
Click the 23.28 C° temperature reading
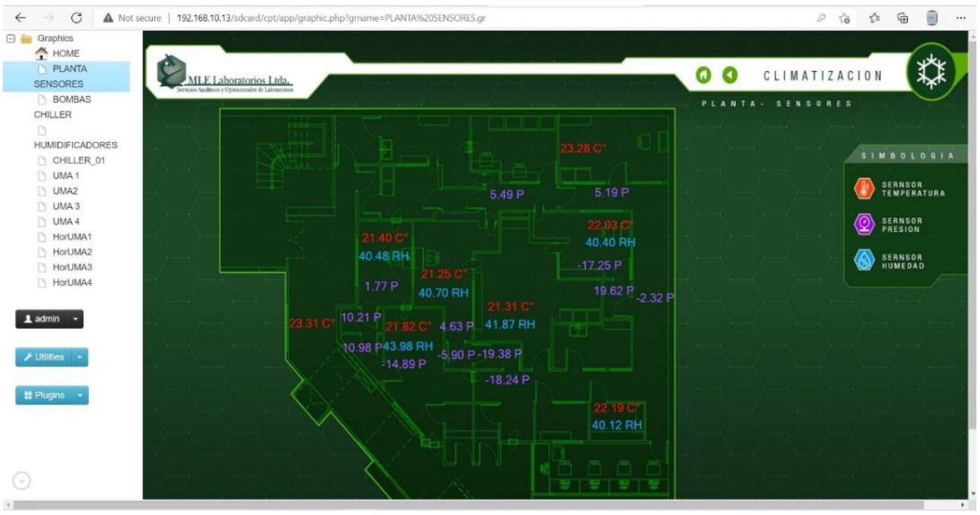[x=583, y=148]
